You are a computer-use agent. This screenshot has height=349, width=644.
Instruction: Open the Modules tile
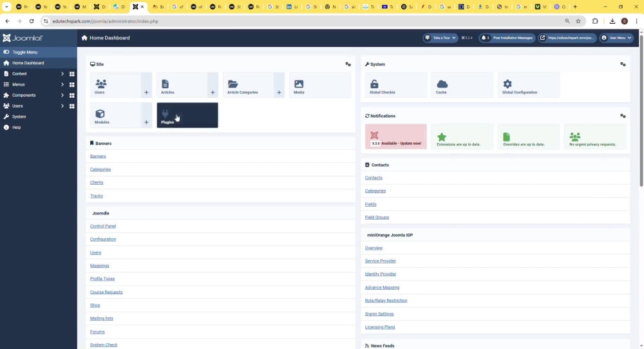pos(115,115)
